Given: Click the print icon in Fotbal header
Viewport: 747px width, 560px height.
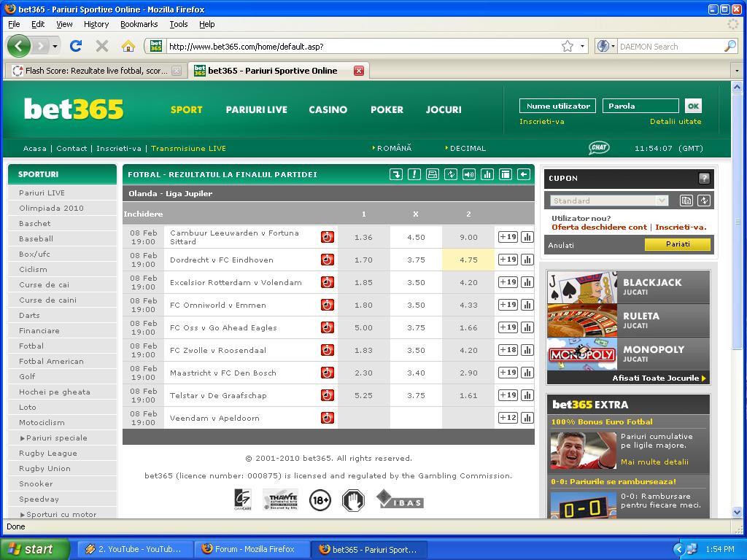Looking at the screenshot, I should [432, 174].
